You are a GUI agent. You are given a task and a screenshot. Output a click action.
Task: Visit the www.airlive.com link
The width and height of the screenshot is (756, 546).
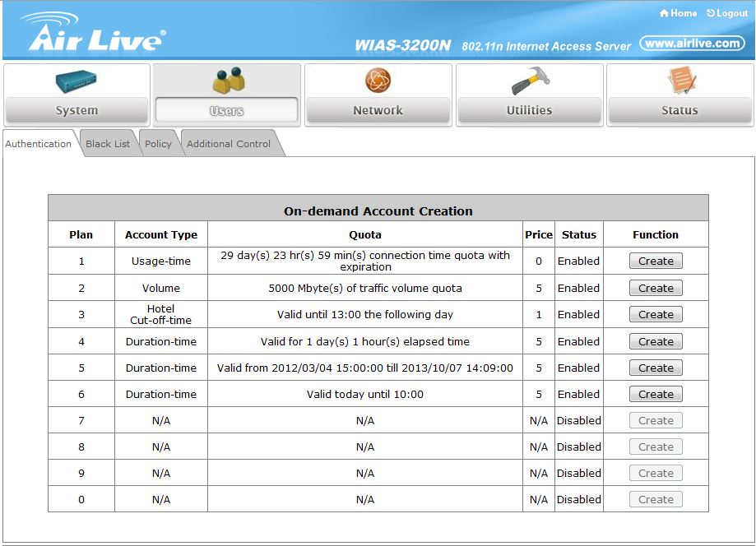692,44
